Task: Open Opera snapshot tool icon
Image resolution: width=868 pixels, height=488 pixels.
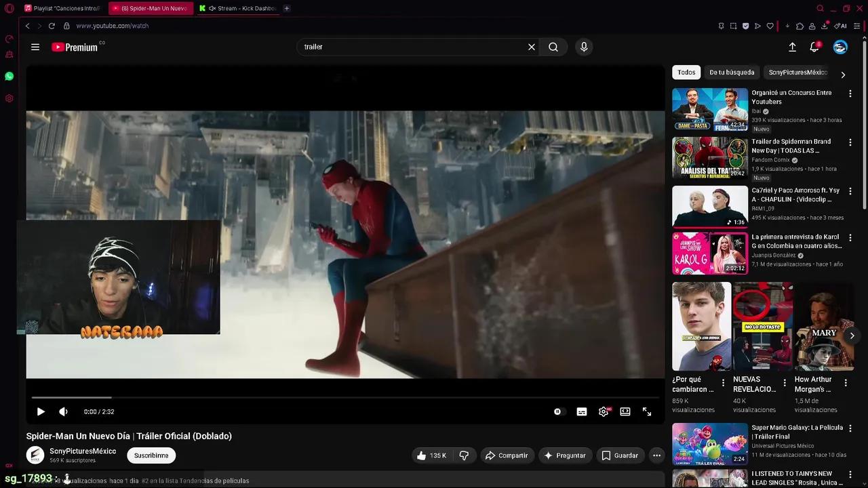Action: (x=733, y=26)
